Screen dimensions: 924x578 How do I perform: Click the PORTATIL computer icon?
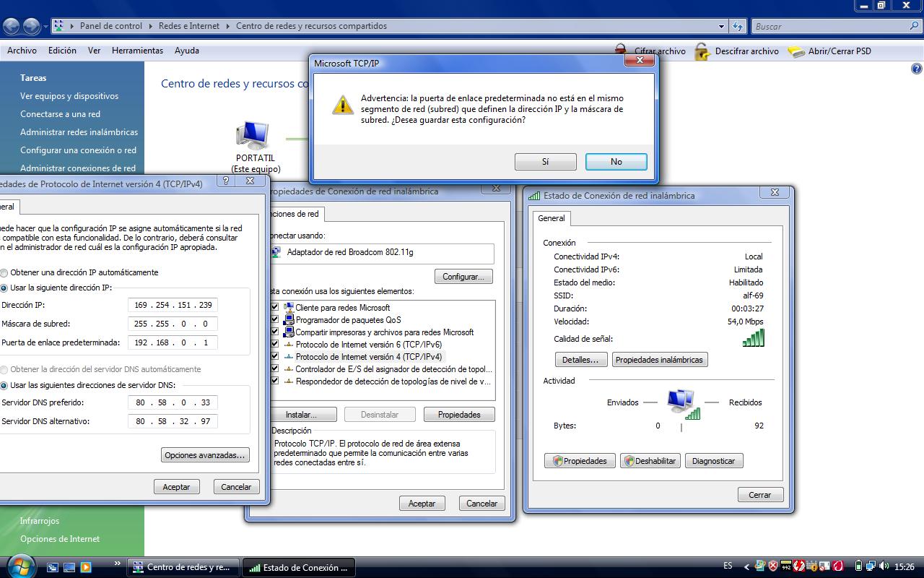(253, 136)
